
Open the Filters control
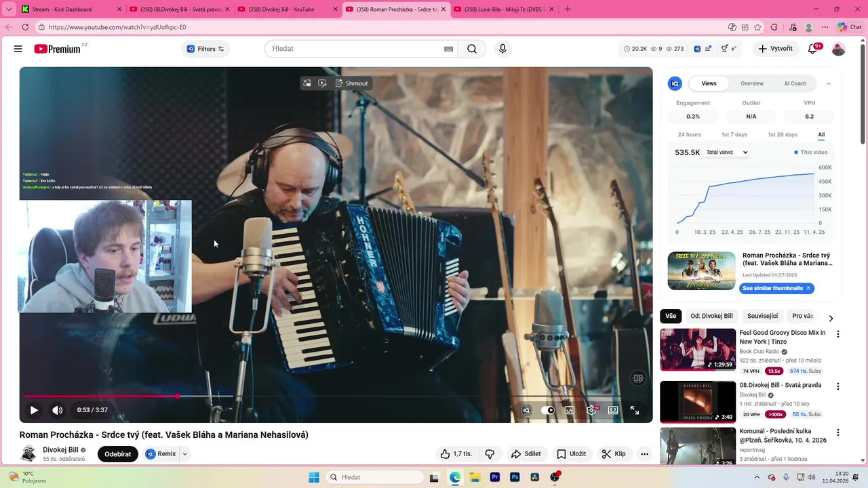pyautogui.click(x=205, y=49)
